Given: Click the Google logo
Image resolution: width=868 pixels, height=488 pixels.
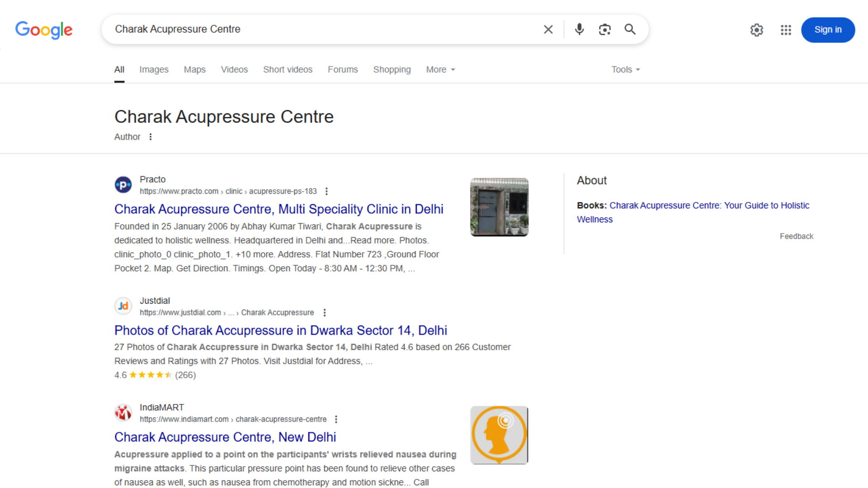Looking at the screenshot, I should pyautogui.click(x=44, y=30).
